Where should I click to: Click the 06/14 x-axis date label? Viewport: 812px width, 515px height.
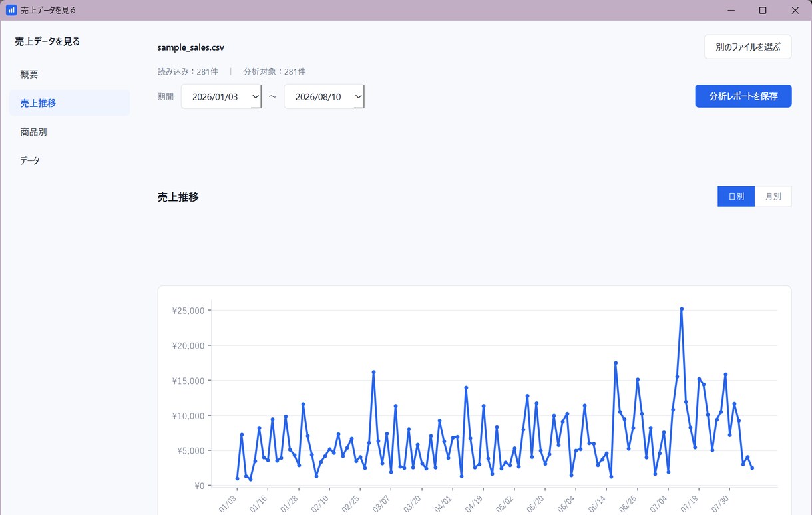[x=597, y=504]
